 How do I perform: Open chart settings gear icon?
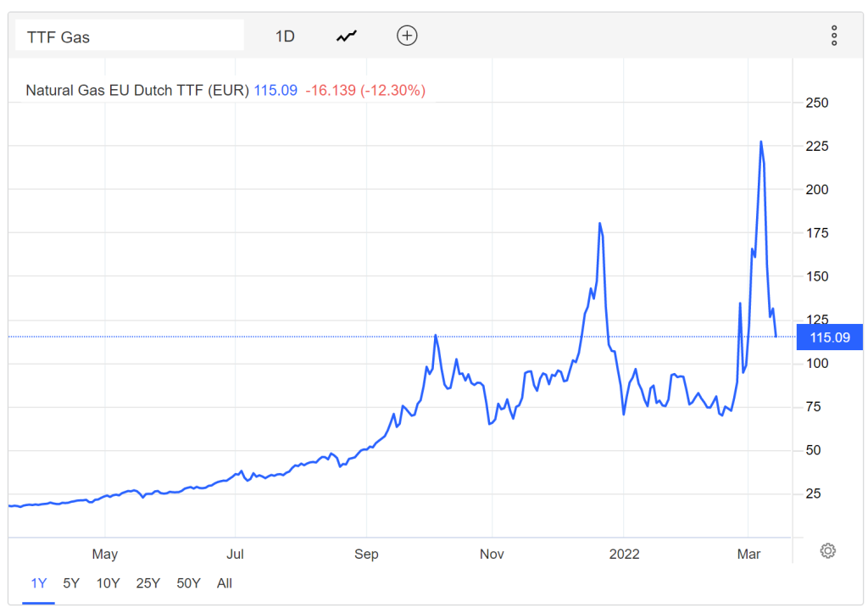(827, 551)
